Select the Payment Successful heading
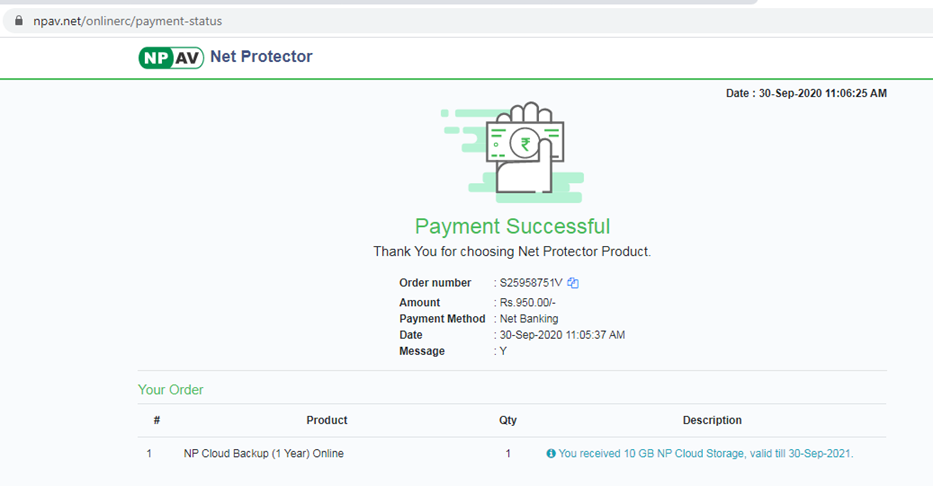 (512, 227)
